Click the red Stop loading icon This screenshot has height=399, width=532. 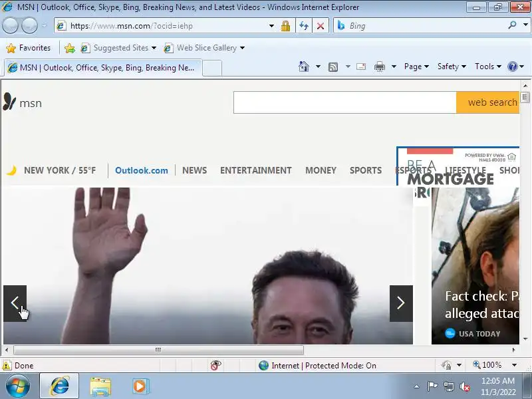point(320,26)
